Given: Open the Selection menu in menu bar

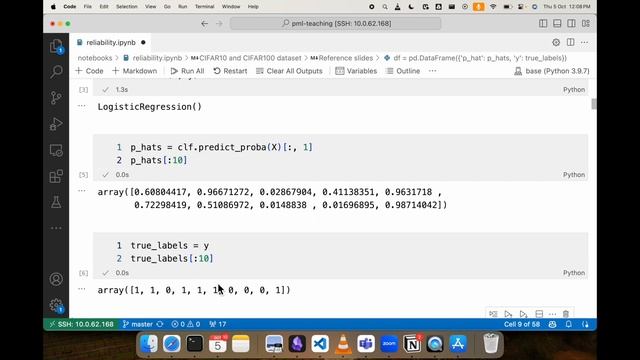Looking at the screenshot, I should (x=127, y=7).
